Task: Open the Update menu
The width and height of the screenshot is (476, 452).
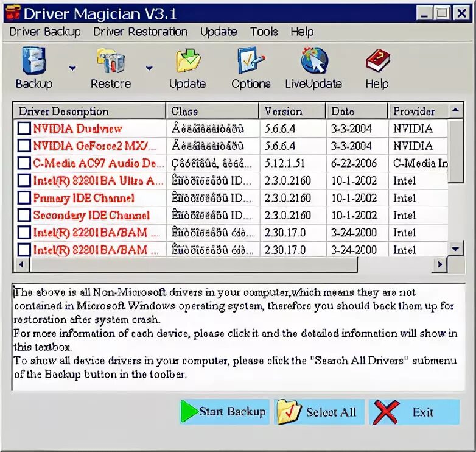Action: pyautogui.click(x=219, y=32)
